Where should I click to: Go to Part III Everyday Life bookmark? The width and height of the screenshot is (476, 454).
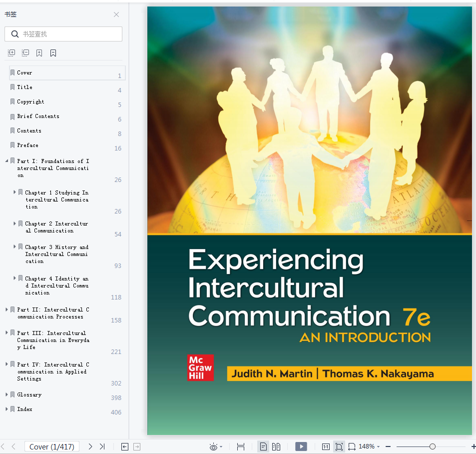[53, 340]
